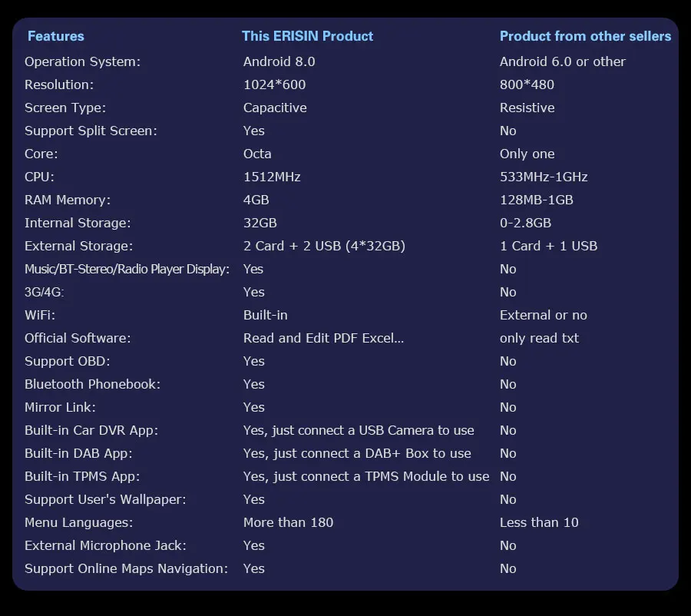Click the 32GB Internal Storage value
Viewport: 691px width, 616px height.
pos(260,223)
